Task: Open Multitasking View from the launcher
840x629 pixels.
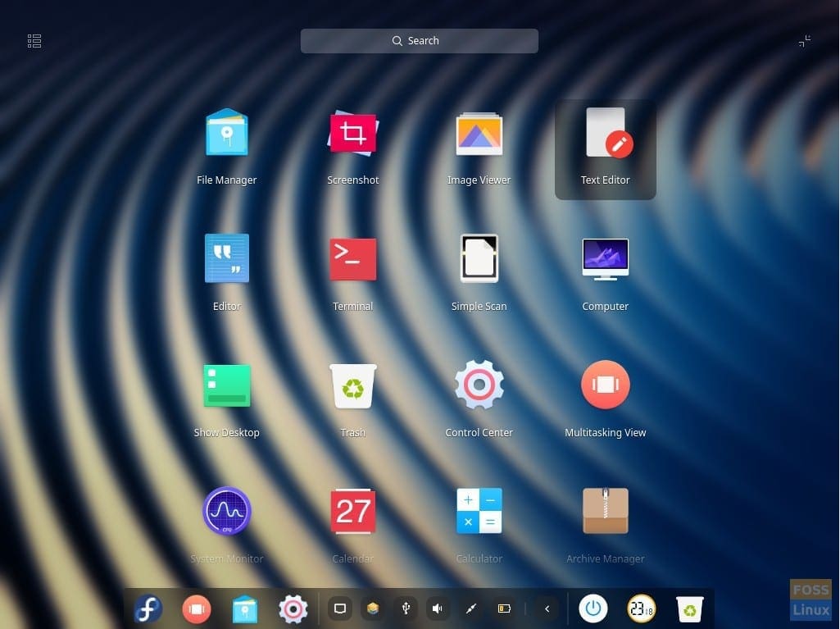Action: (x=605, y=385)
